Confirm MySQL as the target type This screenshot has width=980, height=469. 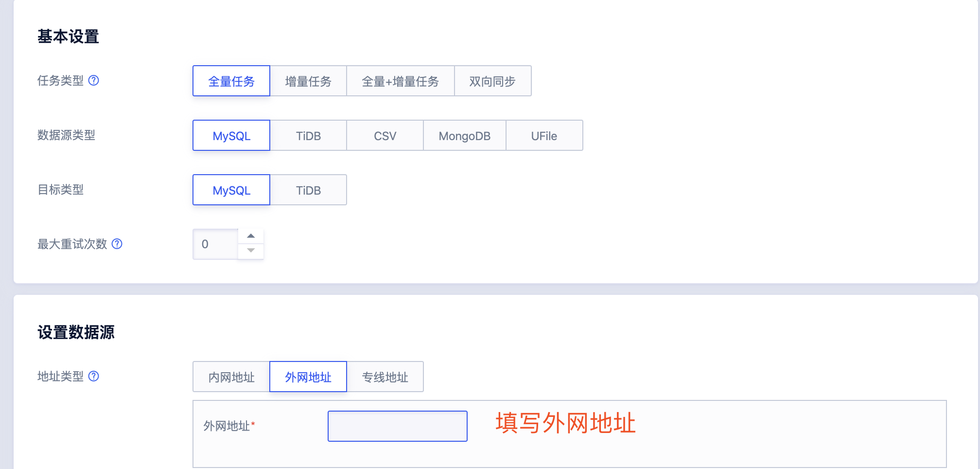point(231,190)
